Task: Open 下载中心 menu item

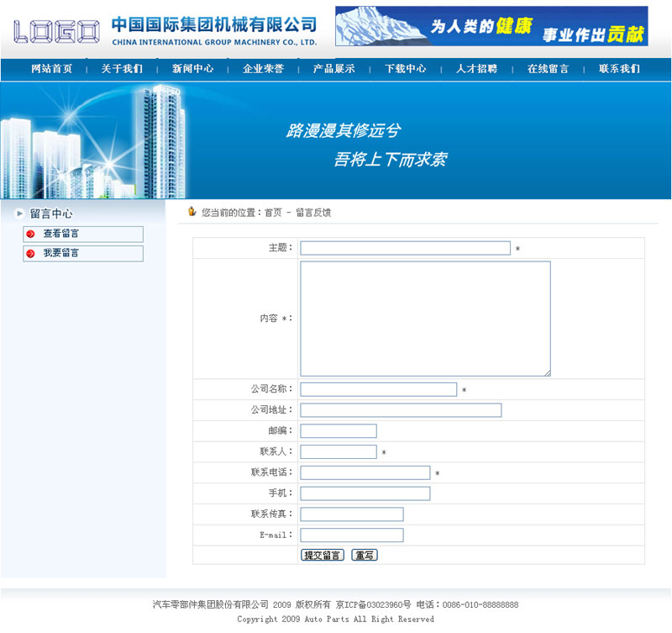Action: click(406, 69)
